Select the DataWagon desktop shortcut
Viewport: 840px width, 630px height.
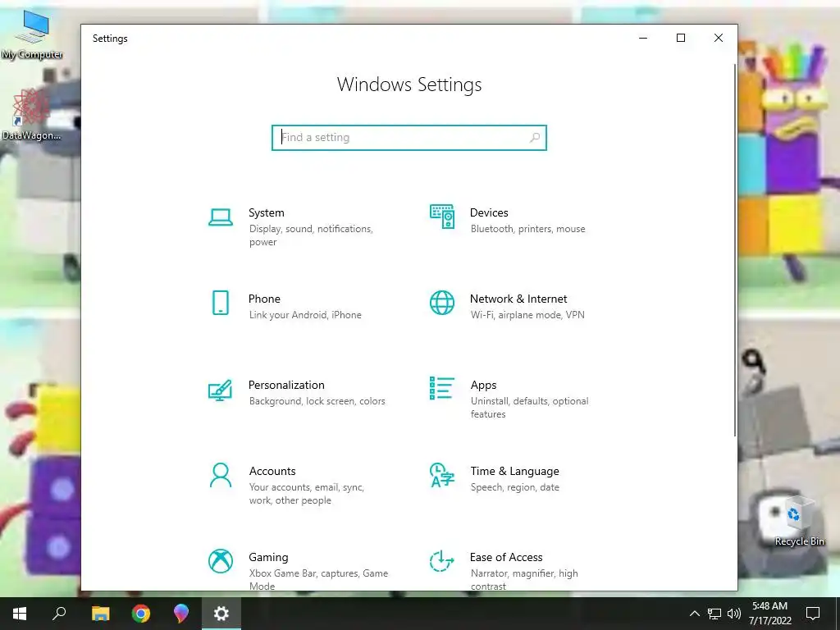(x=31, y=114)
